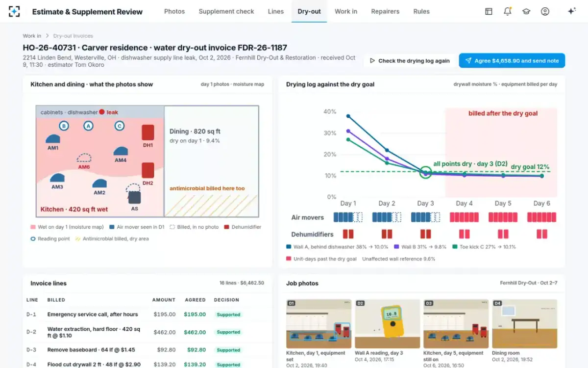This screenshot has height=368, width=588.
Task: Select the dashed AM6 air mover outline
Action: click(84, 158)
